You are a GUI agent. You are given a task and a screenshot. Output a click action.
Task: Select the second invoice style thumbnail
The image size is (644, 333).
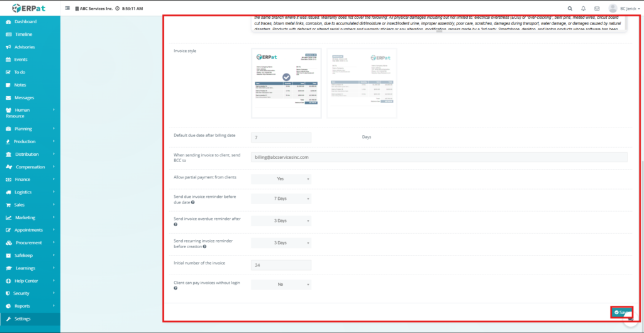coord(362,83)
